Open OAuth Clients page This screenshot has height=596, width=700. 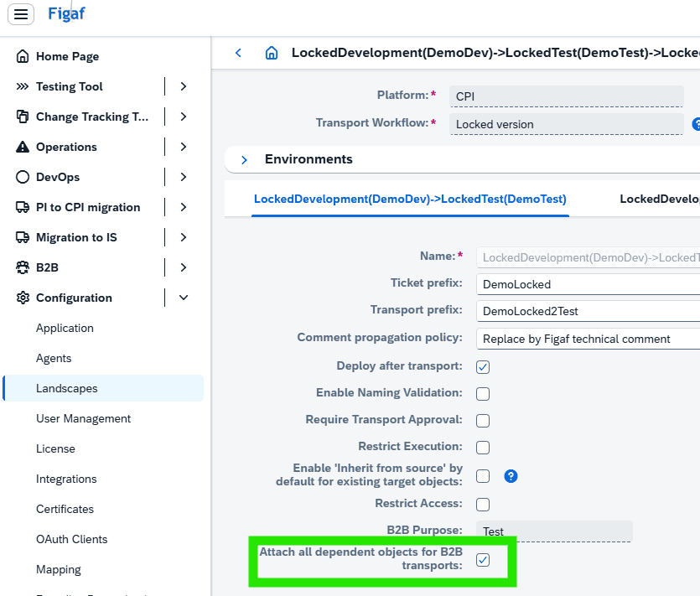point(71,539)
